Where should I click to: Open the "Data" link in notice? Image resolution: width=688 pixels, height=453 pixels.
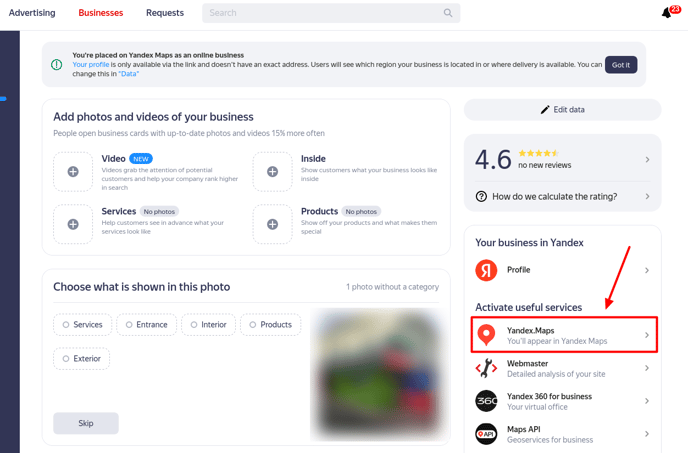pos(129,74)
